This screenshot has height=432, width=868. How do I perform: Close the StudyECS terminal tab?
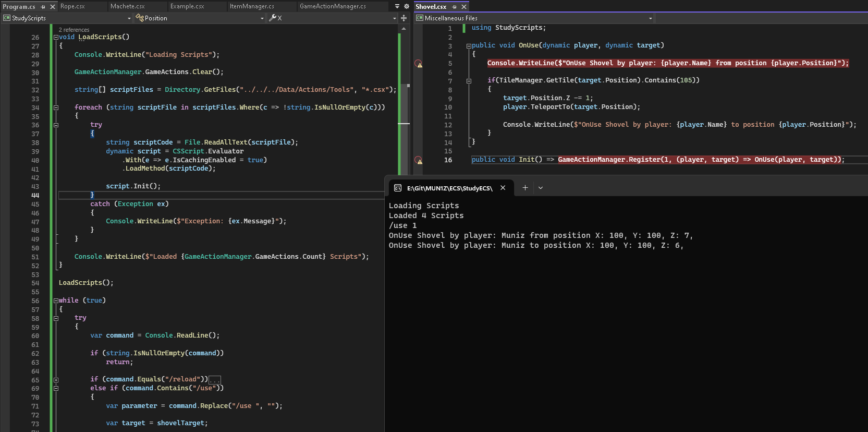point(503,188)
